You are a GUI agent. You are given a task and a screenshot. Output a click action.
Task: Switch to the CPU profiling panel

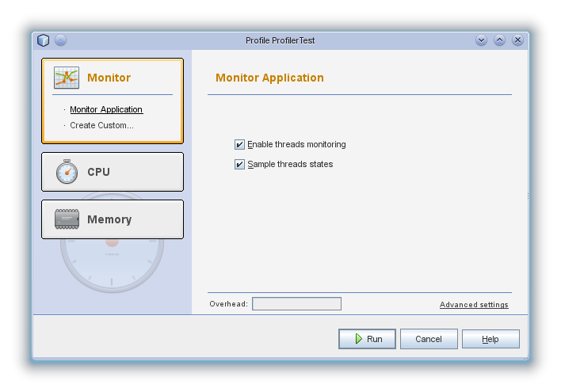click(x=113, y=172)
